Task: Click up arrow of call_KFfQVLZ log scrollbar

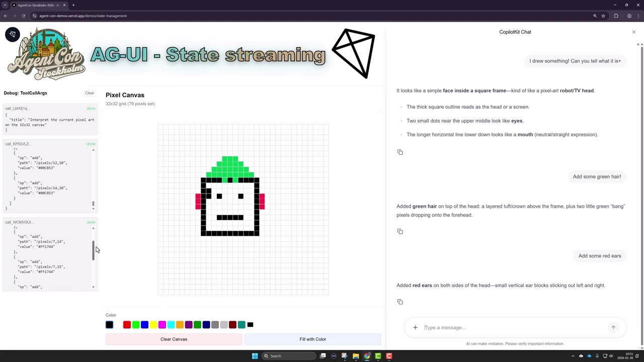Action: click(93, 150)
